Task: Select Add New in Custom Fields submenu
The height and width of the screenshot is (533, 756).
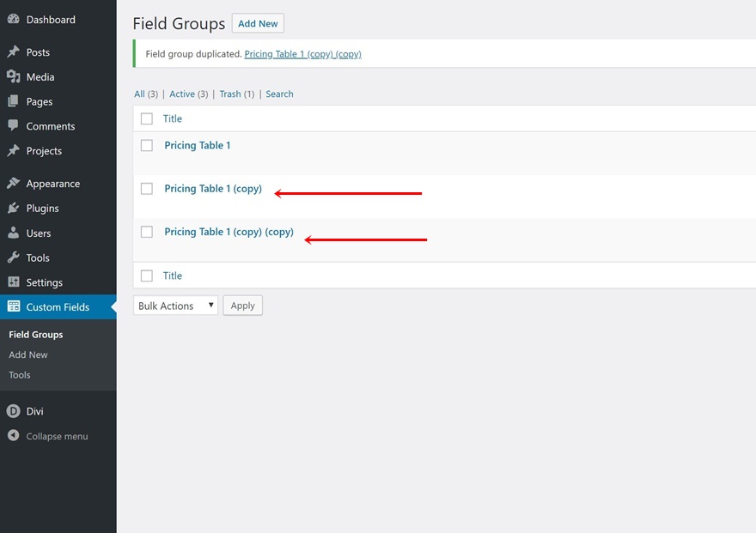Action: tap(28, 354)
